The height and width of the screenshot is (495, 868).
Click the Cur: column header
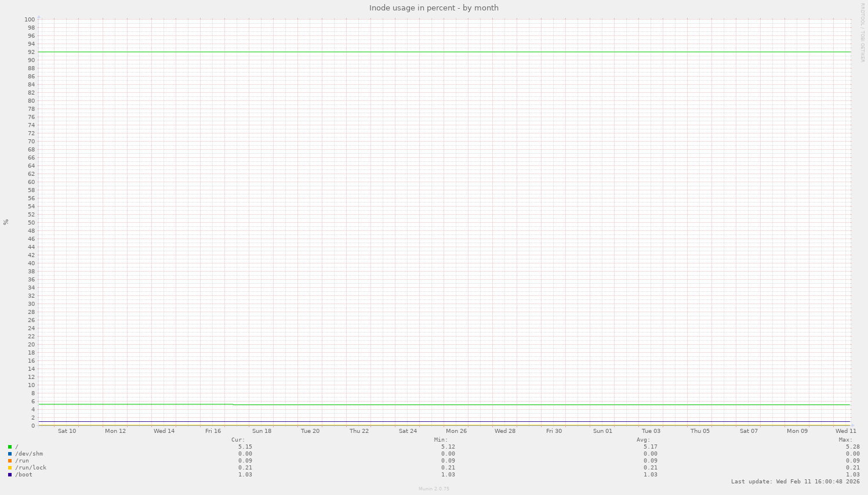point(239,439)
